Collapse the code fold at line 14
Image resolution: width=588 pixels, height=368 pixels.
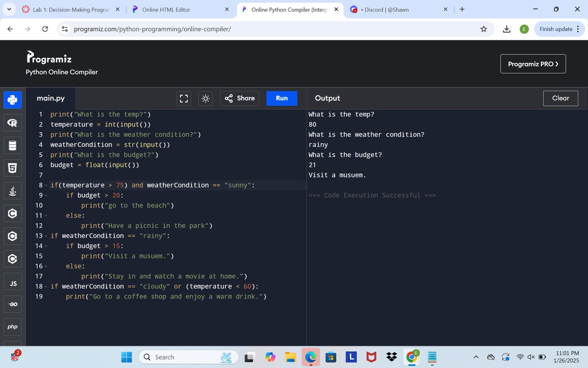pos(46,246)
